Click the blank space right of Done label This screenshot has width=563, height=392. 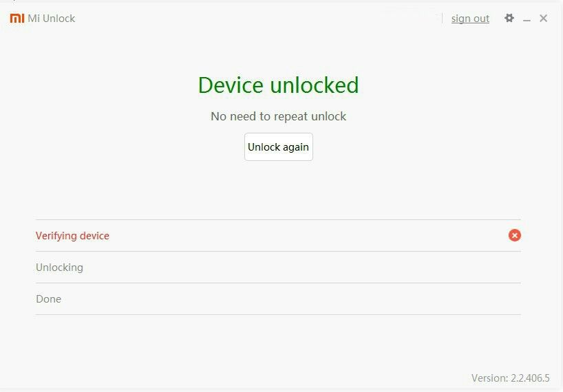291,298
